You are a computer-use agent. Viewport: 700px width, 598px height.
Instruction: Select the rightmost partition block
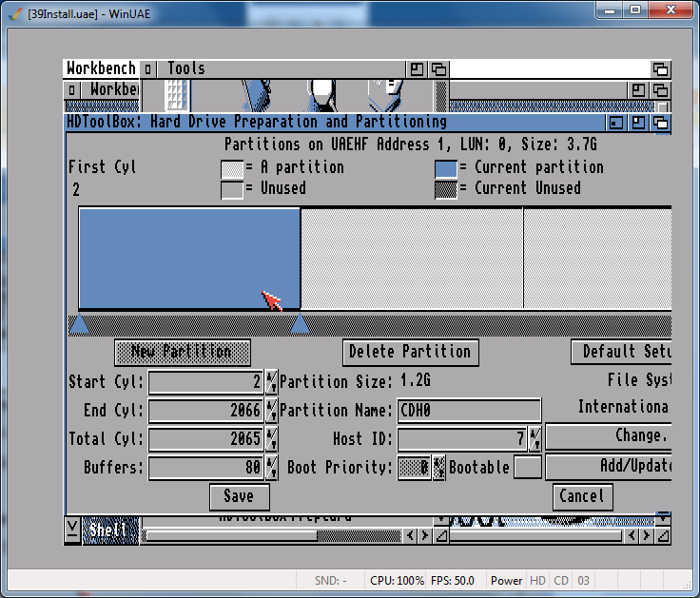click(598, 259)
